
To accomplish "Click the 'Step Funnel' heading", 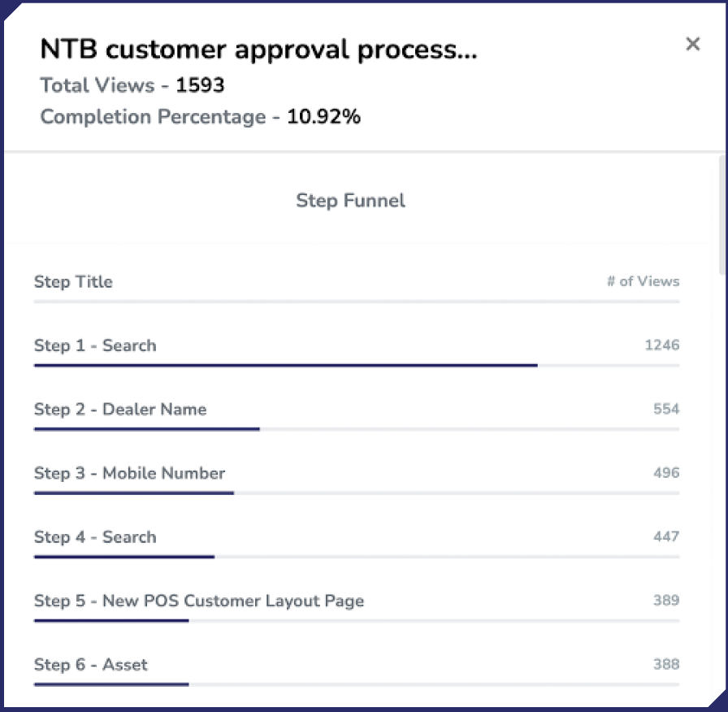I will [x=350, y=201].
